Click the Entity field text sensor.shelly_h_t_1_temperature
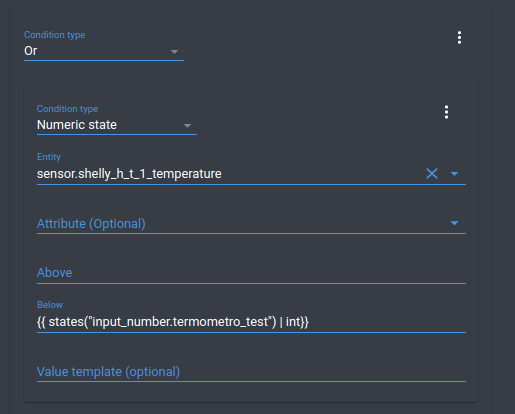The width and height of the screenshot is (515, 414). tap(129, 174)
